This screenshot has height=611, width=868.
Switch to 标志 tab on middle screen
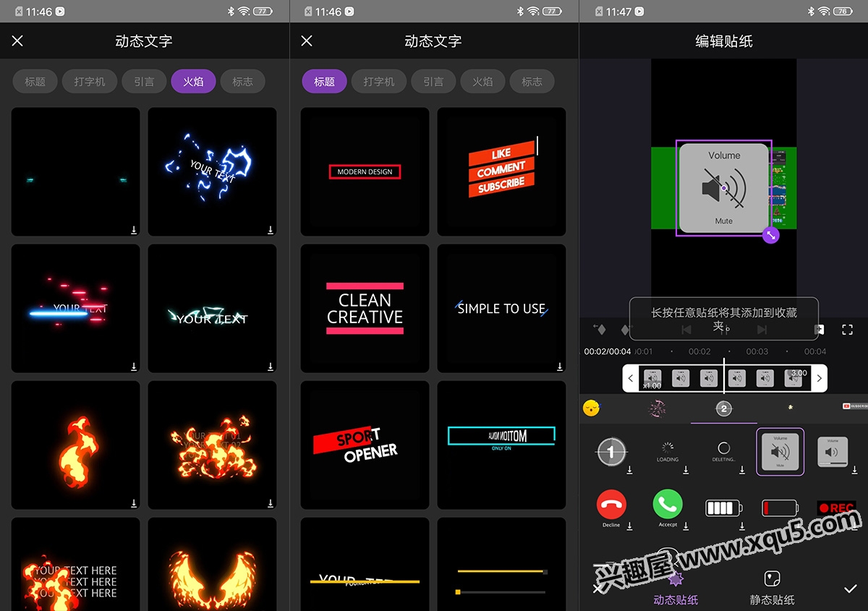click(532, 82)
